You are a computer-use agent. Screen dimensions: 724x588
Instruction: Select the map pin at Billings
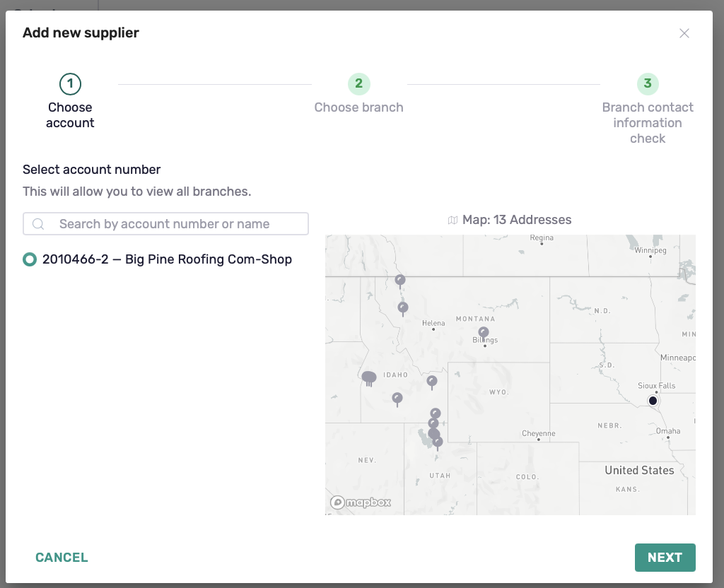pos(484,334)
